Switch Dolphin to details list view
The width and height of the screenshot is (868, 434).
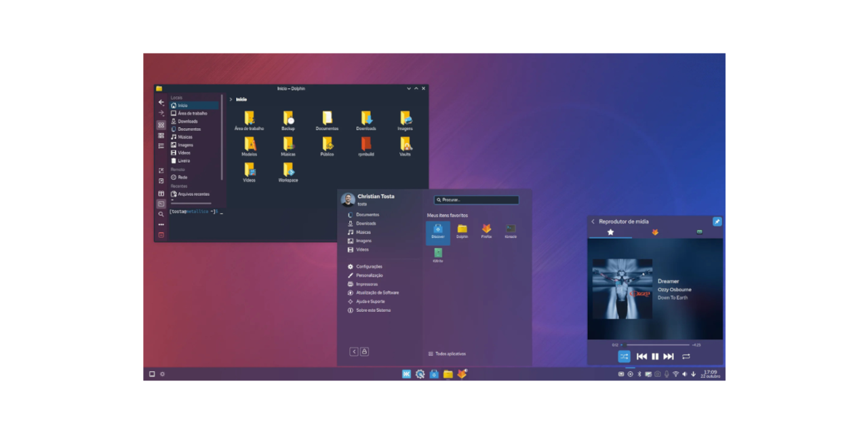point(161,146)
